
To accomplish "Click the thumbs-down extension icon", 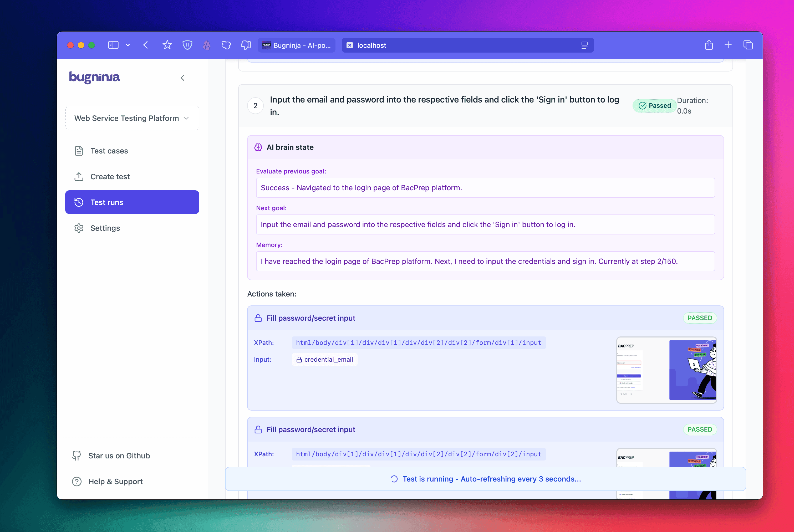I will [x=246, y=45].
